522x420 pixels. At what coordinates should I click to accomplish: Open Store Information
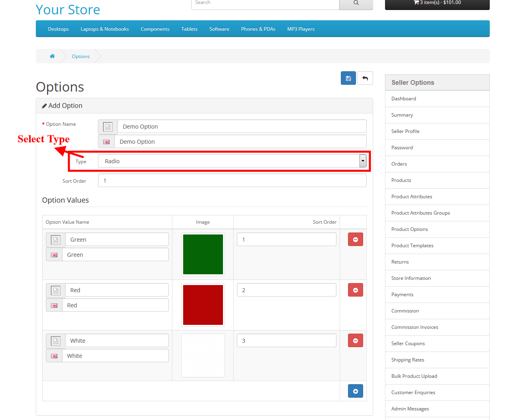point(437,278)
